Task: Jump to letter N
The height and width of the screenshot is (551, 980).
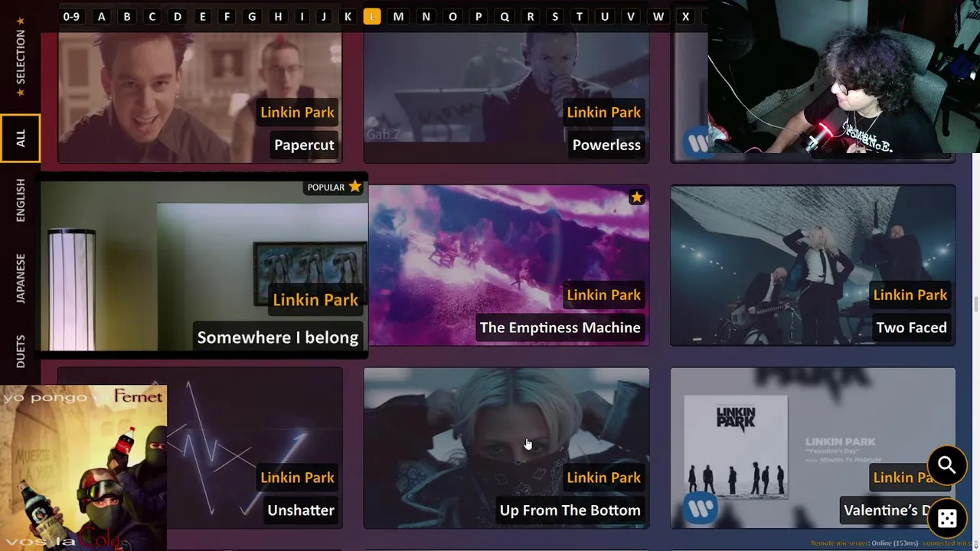Action: 426,16
